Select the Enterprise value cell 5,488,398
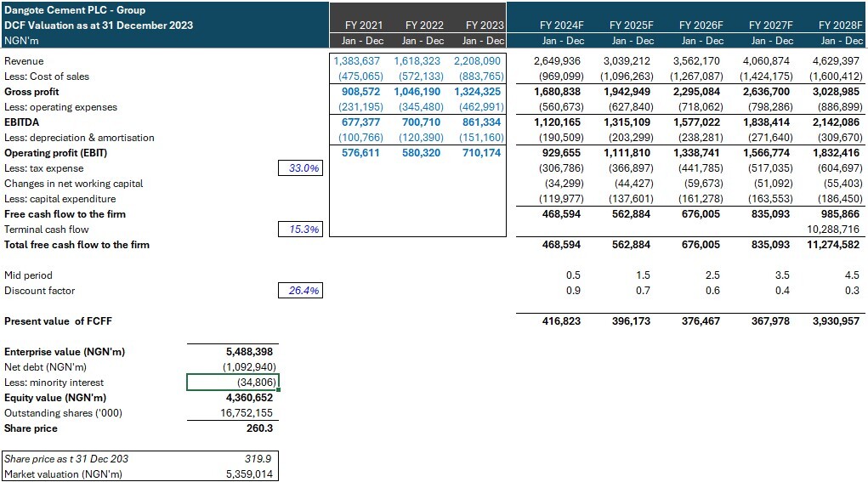 pyautogui.click(x=249, y=352)
